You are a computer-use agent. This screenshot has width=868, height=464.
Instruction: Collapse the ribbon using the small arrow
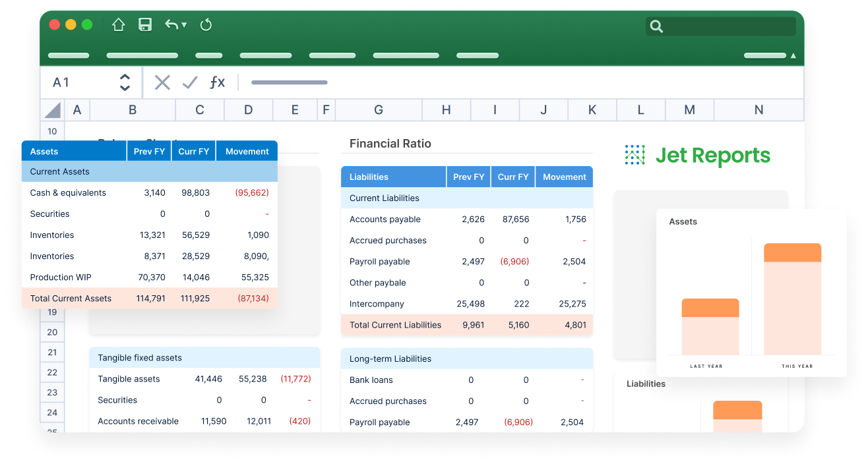click(793, 56)
